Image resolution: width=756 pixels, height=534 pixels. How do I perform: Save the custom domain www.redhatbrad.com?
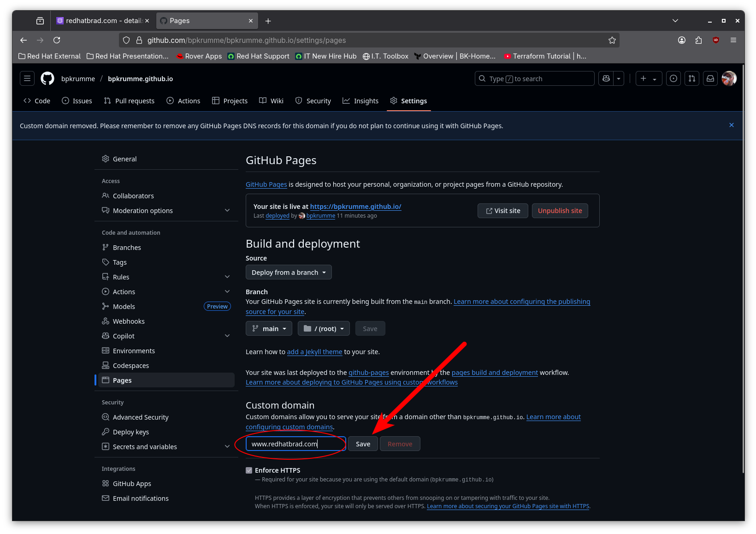(363, 444)
